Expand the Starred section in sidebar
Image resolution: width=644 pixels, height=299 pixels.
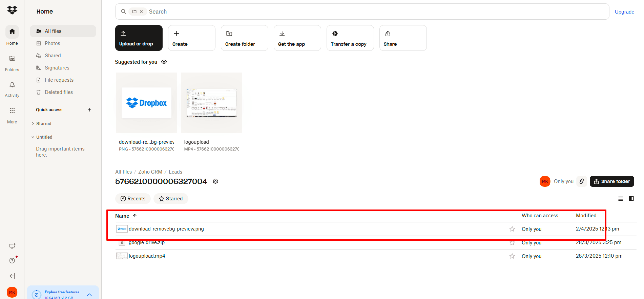click(33, 124)
